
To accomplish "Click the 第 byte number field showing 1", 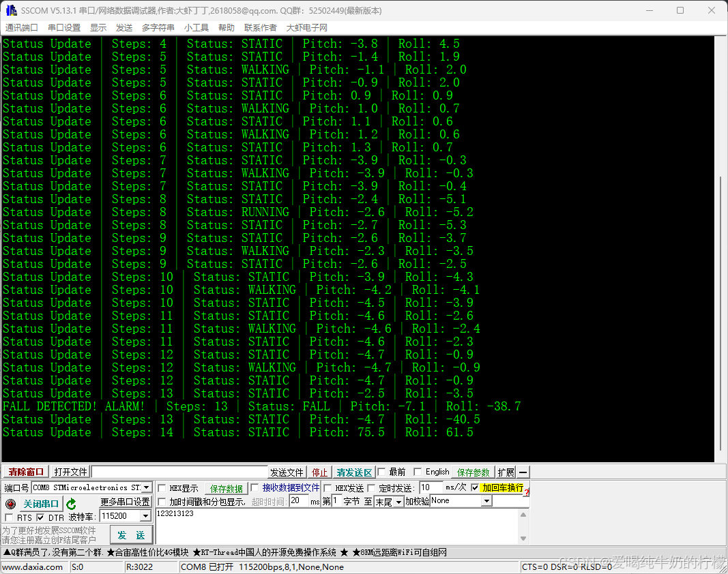I will point(336,501).
